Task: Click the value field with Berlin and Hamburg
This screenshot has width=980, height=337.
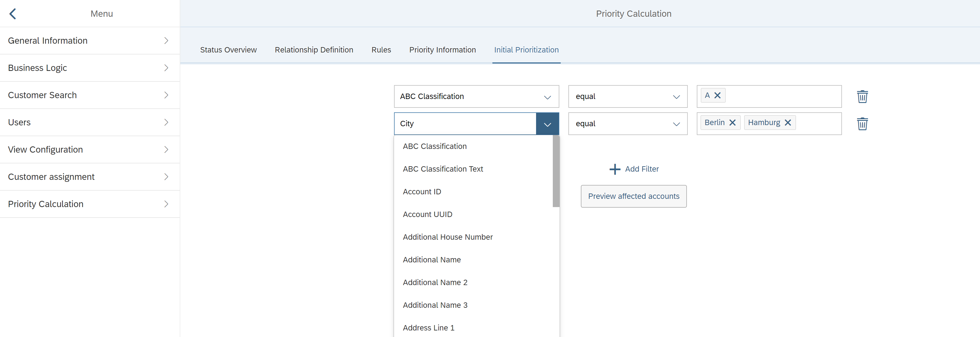Action: tap(769, 124)
